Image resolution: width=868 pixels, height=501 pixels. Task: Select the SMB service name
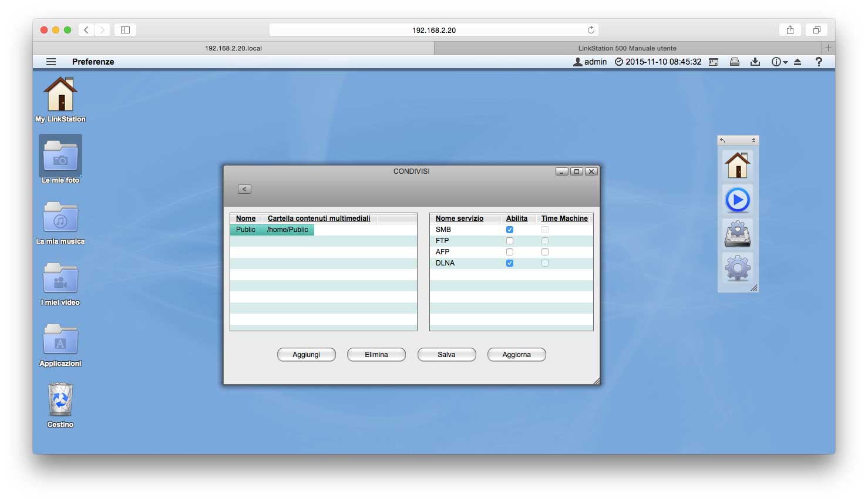tap(443, 230)
